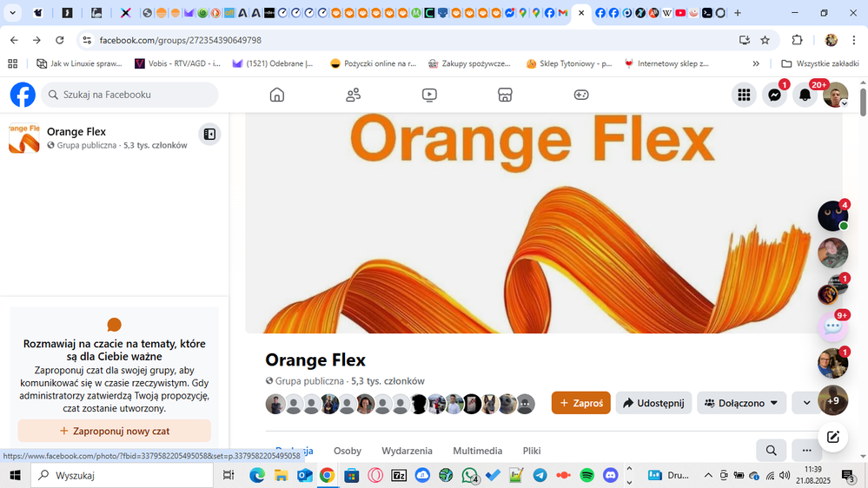Open the Friends icon in the top navigation
The height and width of the screenshot is (488, 868).
[x=353, y=96]
